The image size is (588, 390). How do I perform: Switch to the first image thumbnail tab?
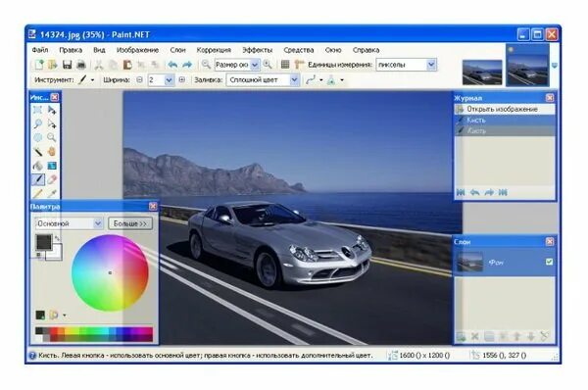pyautogui.click(x=482, y=73)
